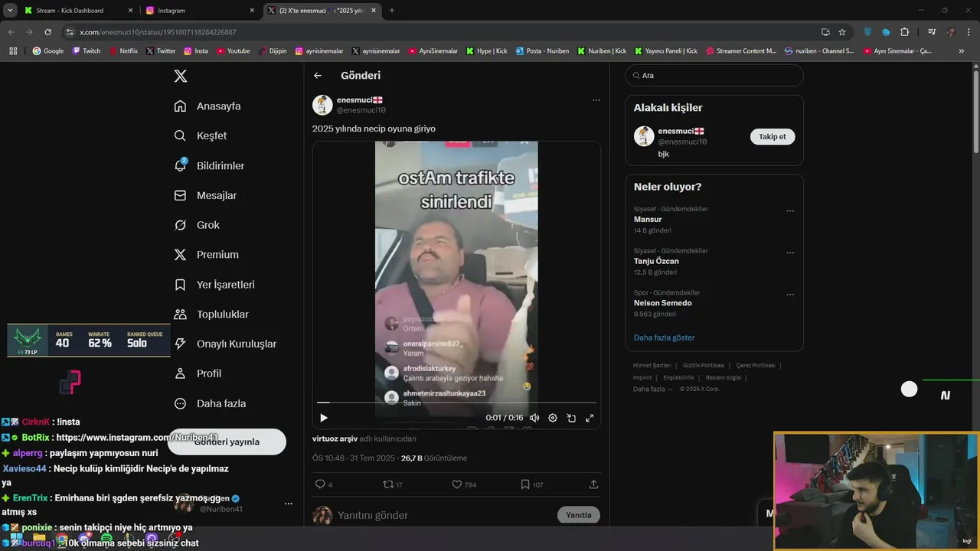Bookmark the post with 107 bookmarks
The image size is (980, 551).
[x=532, y=484]
